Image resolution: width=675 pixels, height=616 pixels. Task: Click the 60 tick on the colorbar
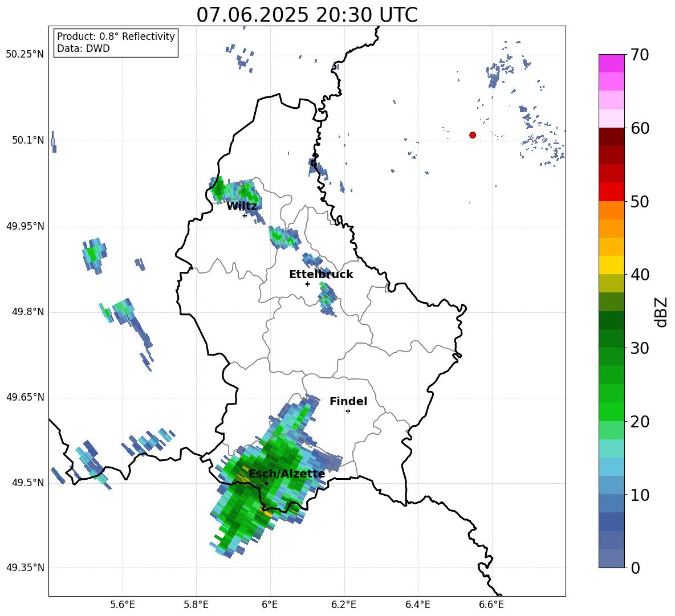point(639,128)
